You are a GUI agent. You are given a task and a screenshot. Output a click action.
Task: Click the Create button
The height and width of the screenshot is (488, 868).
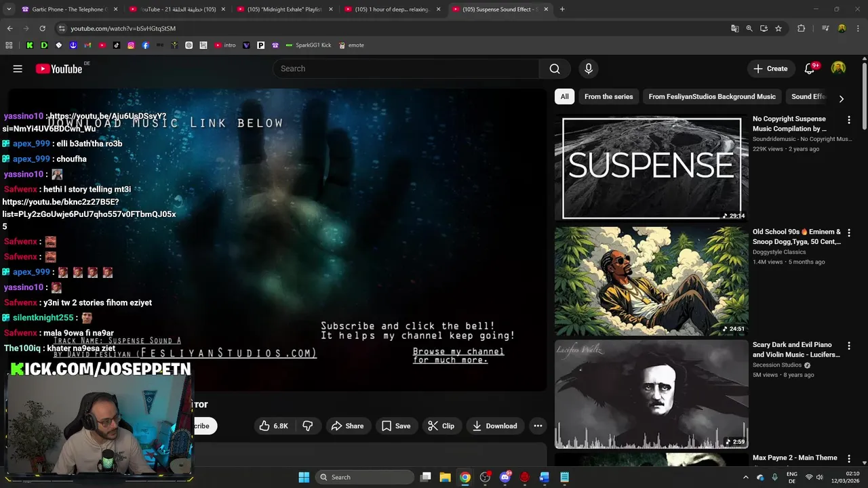click(x=771, y=68)
